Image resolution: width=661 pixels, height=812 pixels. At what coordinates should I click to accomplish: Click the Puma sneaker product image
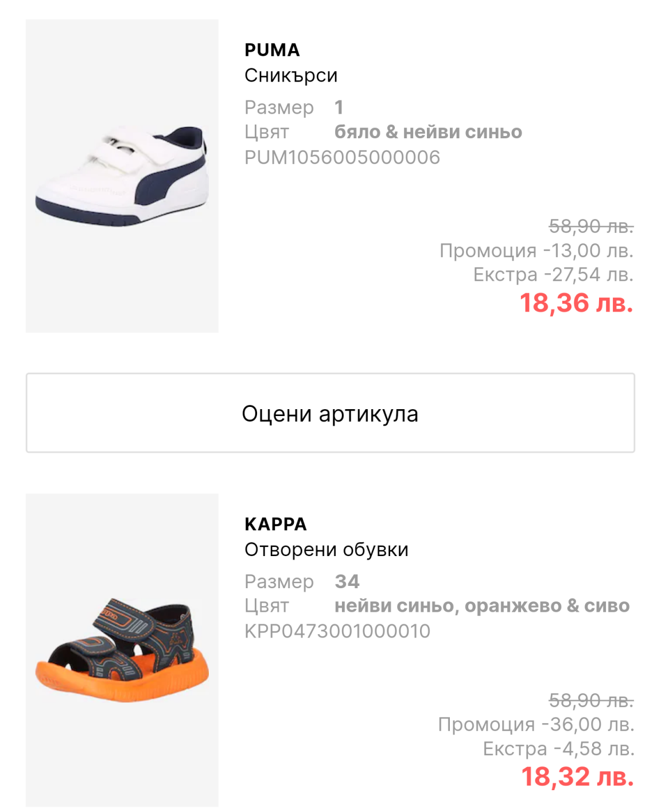[x=122, y=176]
